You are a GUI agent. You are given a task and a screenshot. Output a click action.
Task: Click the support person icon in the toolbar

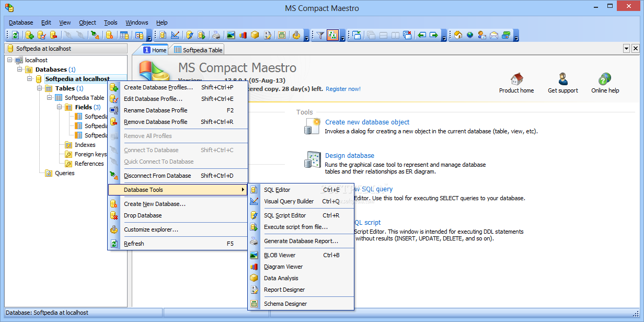point(482,35)
